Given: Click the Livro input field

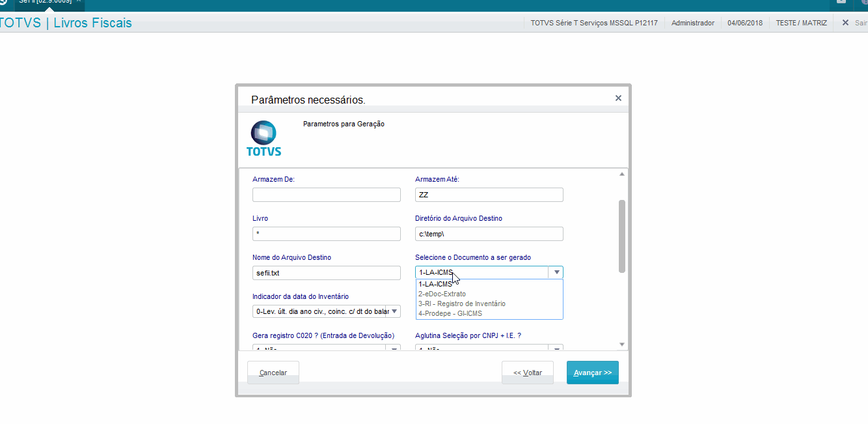Looking at the screenshot, I should pos(327,234).
